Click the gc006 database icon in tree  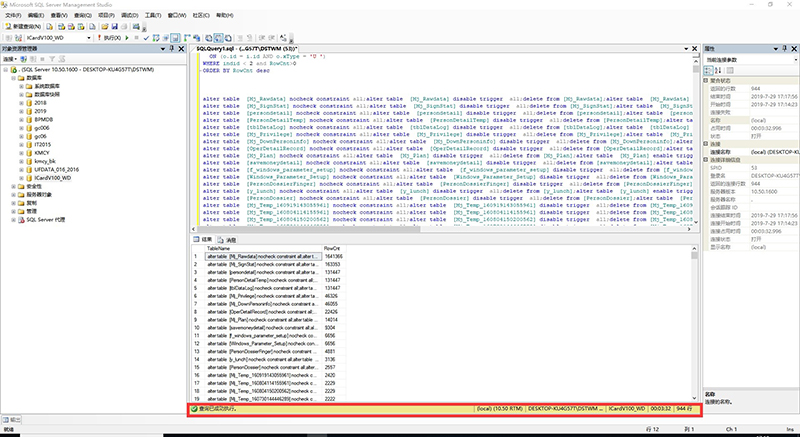click(29, 128)
